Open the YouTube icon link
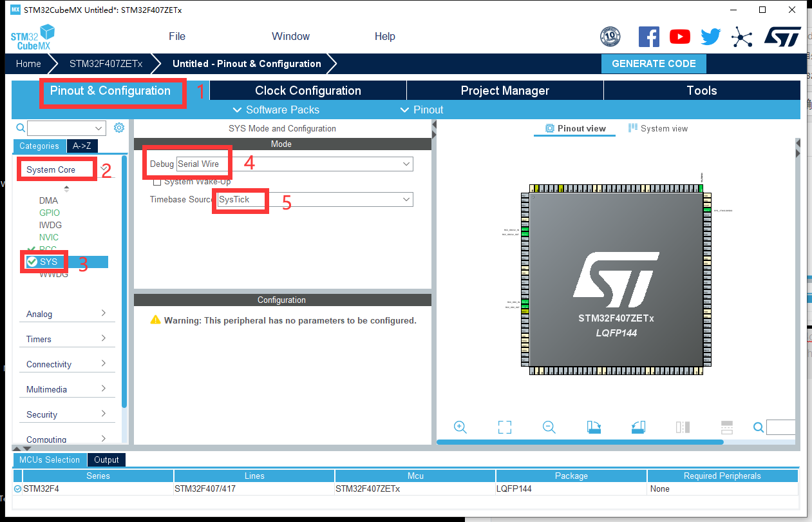 click(x=680, y=37)
